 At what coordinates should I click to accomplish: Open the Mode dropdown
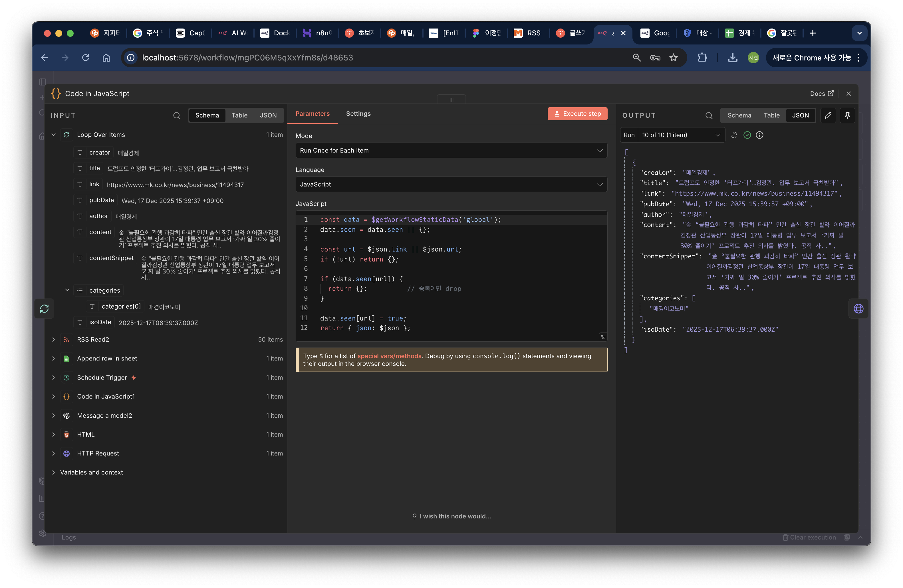451,151
